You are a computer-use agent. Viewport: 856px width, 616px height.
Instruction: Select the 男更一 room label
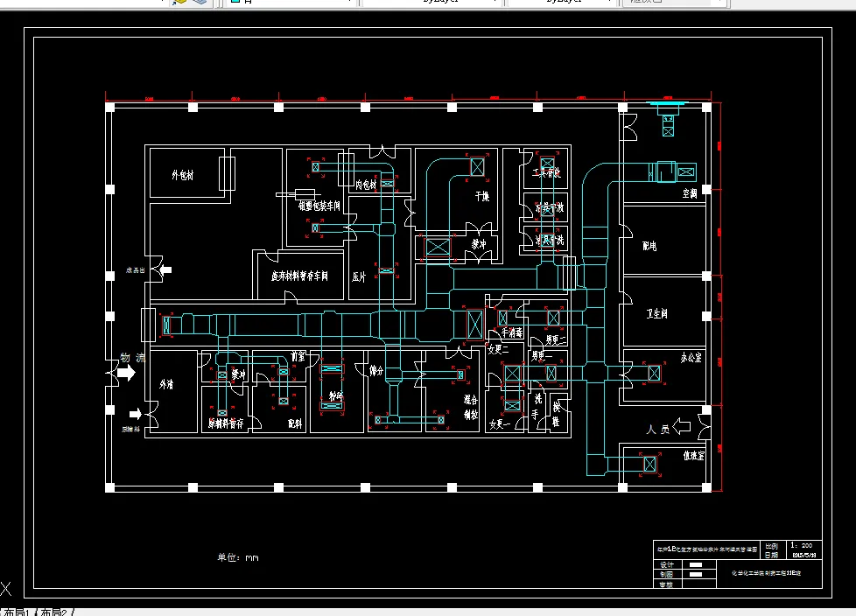(542, 356)
